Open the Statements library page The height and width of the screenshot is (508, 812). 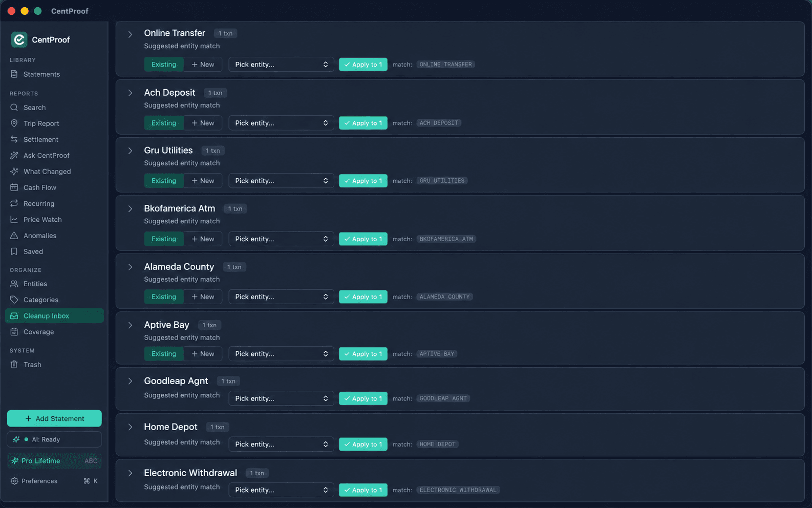pyautogui.click(x=54, y=74)
